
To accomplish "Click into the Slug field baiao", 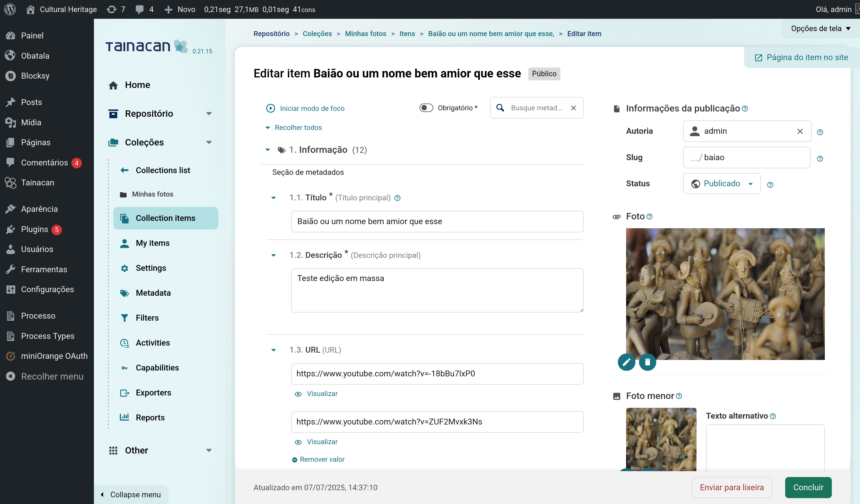I will click(x=746, y=157).
